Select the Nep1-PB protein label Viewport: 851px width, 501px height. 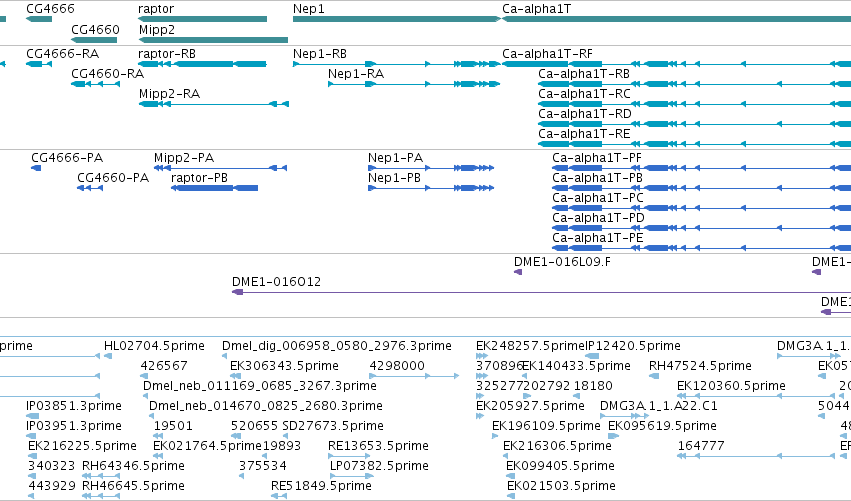[394, 178]
